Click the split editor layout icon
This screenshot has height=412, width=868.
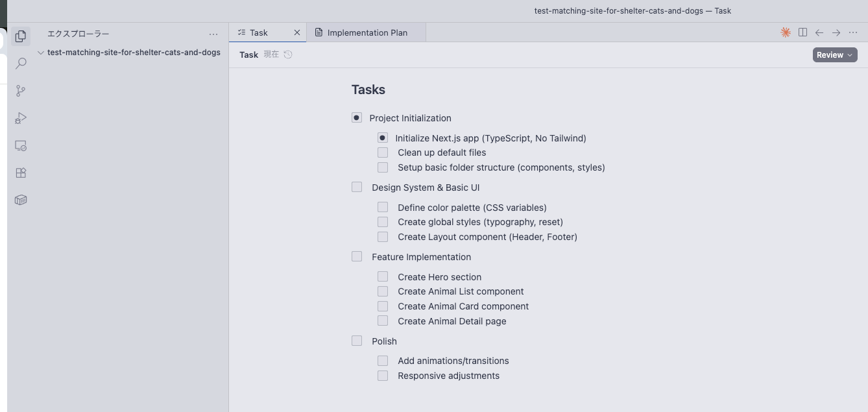tap(802, 32)
